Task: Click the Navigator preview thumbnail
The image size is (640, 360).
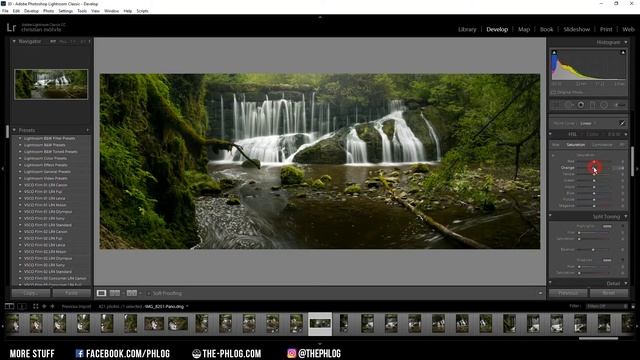Action: click(x=51, y=84)
